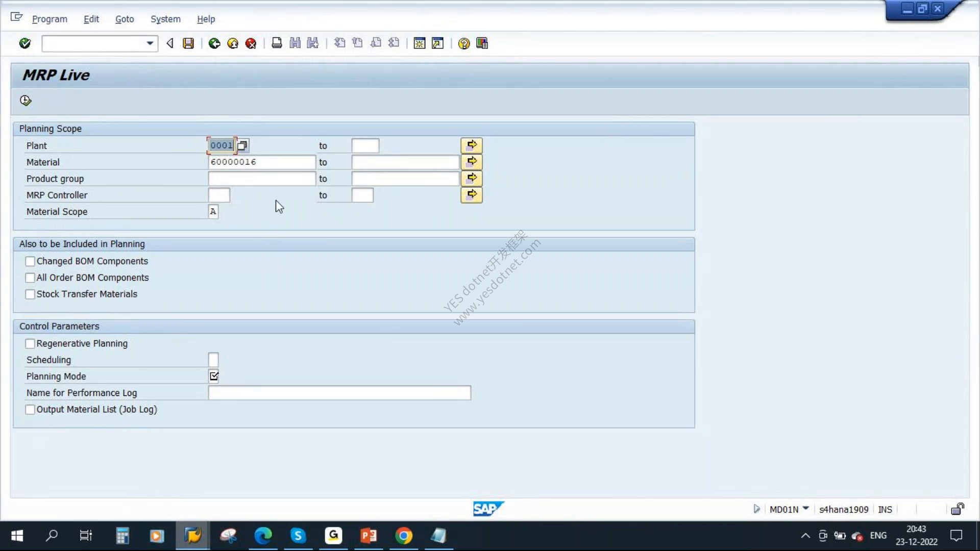
Task: Open Google Chrome from taskbar
Action: 404,536
